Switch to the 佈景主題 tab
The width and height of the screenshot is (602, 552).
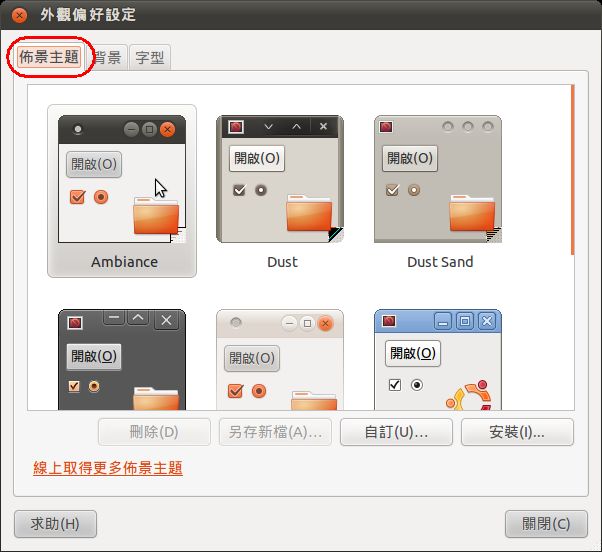49,57
